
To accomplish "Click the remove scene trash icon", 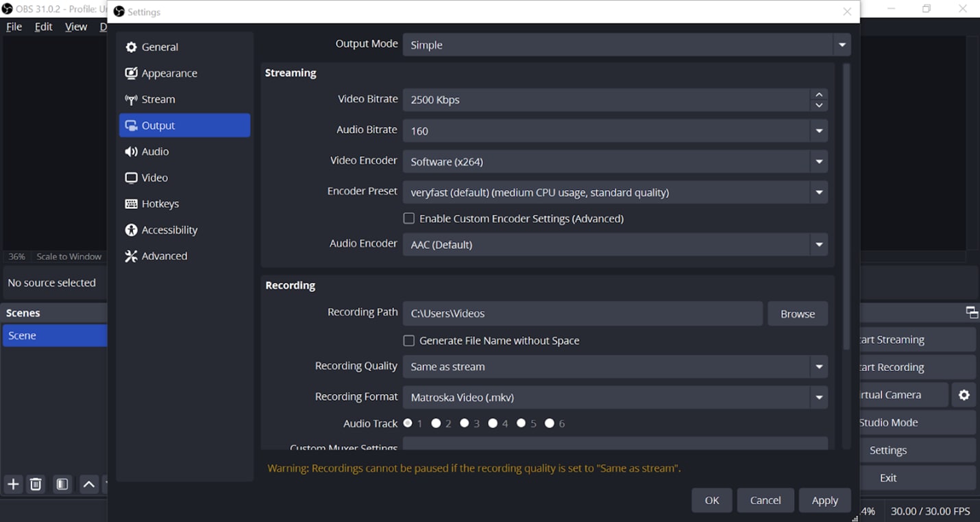I will pos(36,484).
